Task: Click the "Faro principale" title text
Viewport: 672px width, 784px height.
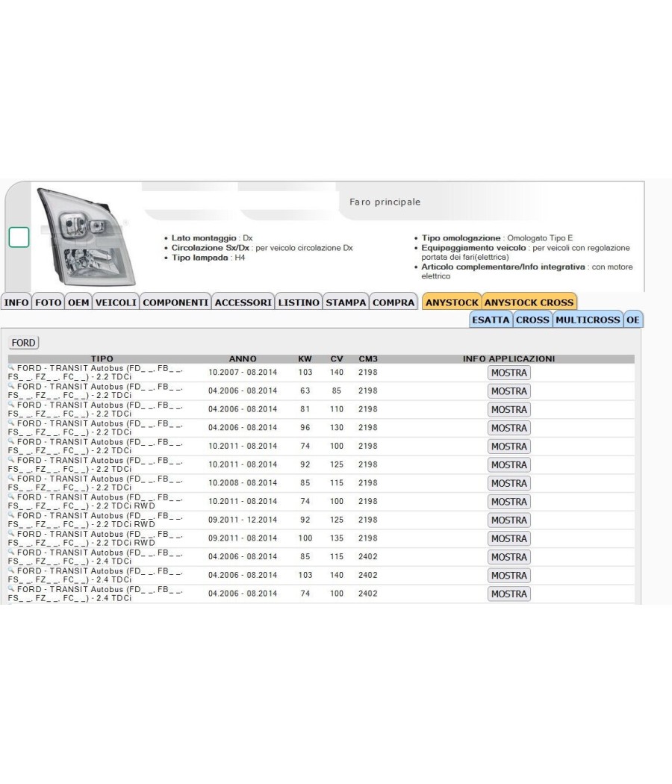Action: tap(385, 202)
